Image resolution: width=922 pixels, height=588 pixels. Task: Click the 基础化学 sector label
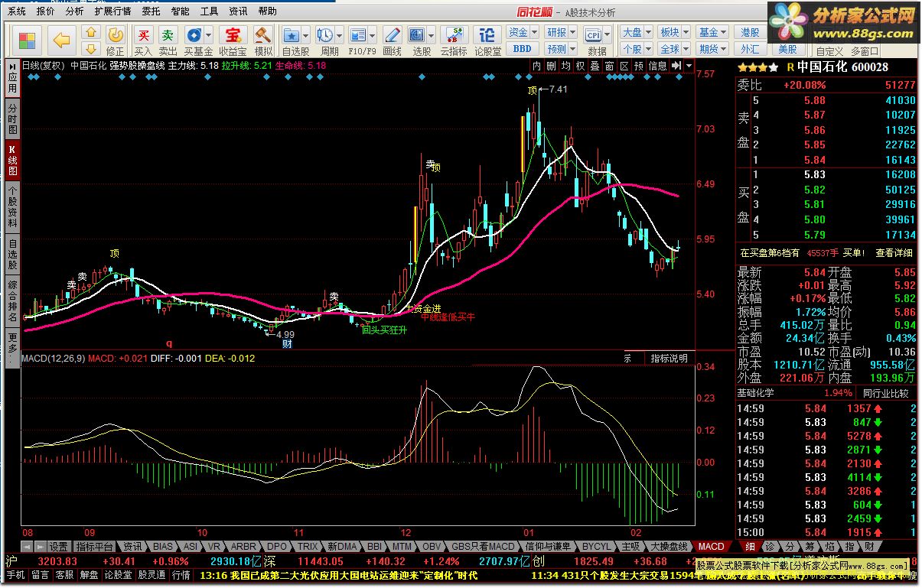click(756, 393)
